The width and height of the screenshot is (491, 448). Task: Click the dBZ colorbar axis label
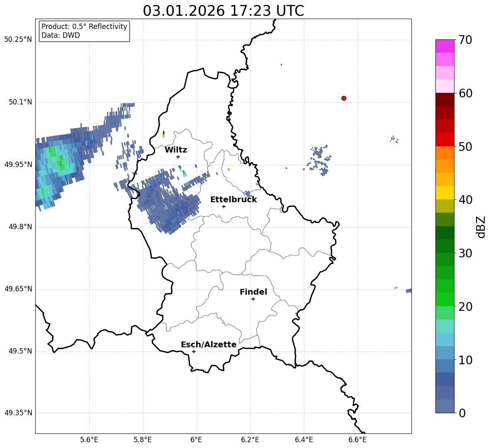coord(481,227)
